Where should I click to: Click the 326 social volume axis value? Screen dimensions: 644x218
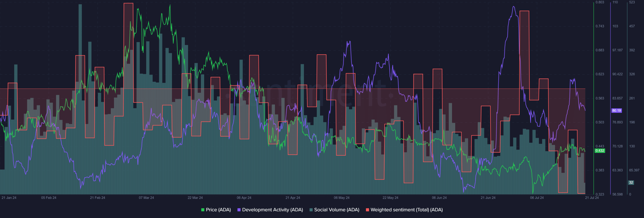tap(632, 74)
